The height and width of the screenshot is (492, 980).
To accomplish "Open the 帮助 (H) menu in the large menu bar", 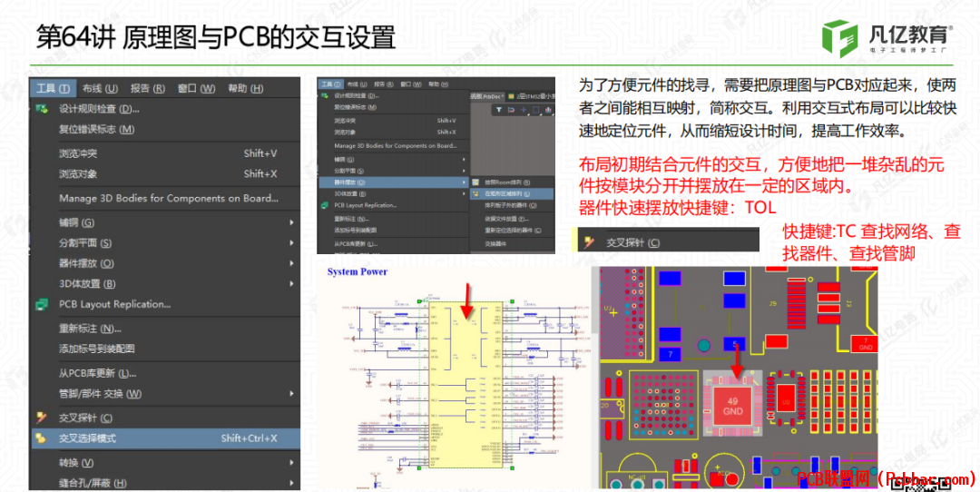I will pos(245,88).
